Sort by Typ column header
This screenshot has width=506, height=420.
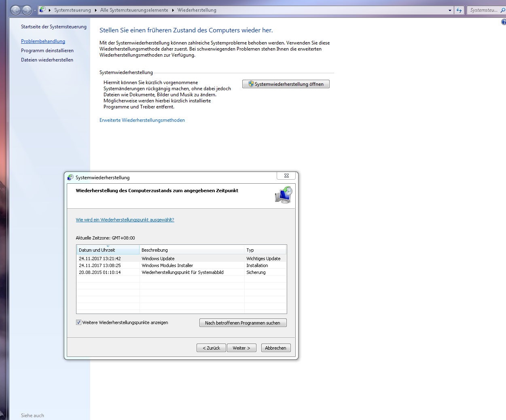265,250
